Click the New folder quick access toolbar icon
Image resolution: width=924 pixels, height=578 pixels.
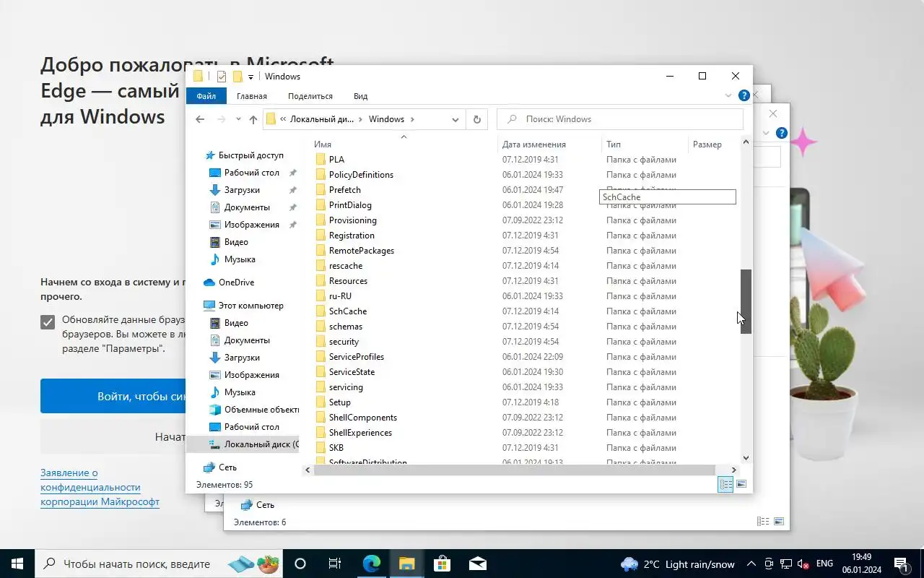coord(237,77)
